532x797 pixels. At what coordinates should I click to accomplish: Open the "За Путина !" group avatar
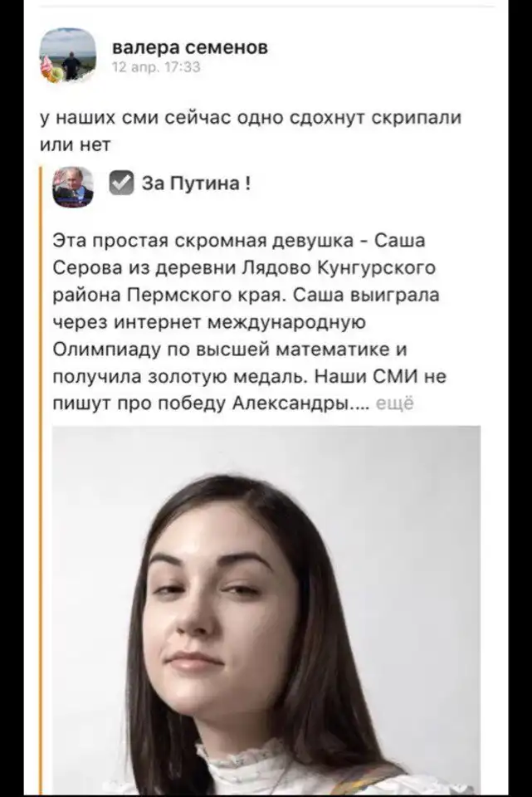73,187
